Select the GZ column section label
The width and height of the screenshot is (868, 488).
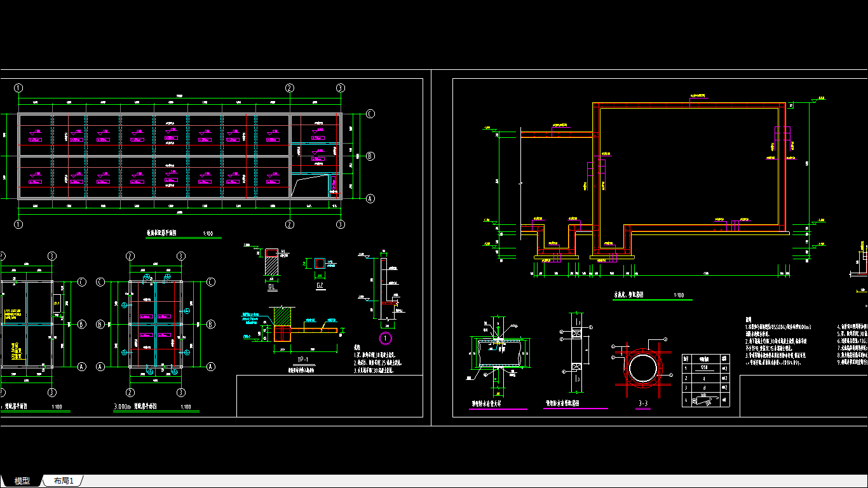[320, 287]
